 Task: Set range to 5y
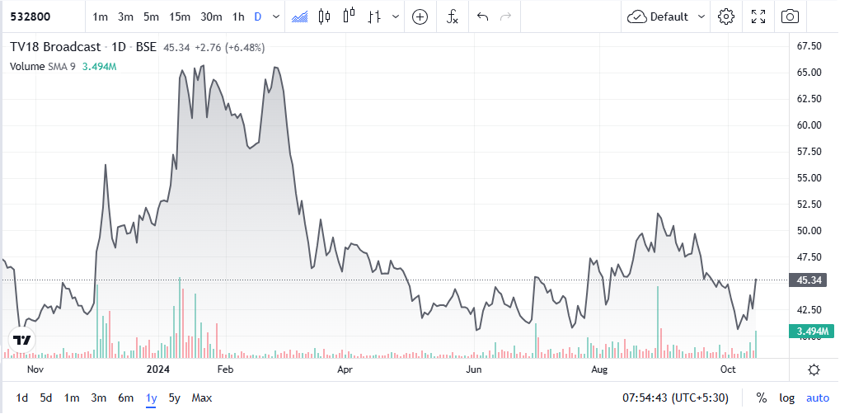click(175, 398)
